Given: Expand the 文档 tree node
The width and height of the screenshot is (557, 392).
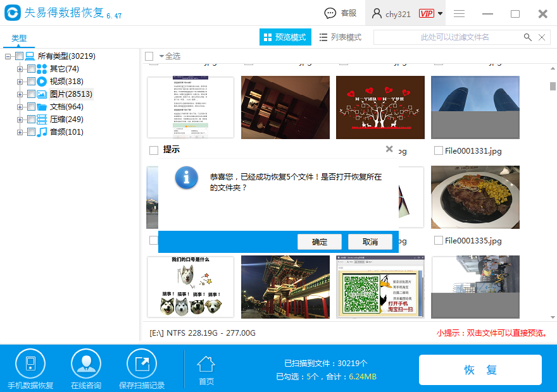Looking at the screenshot, I should (20, 107).
